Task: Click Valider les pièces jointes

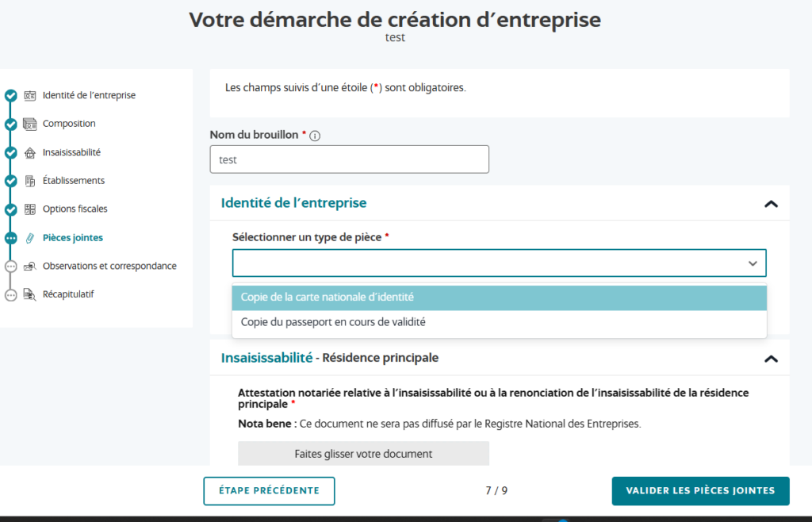Action: pyautogui.click(x=701, y=491)
